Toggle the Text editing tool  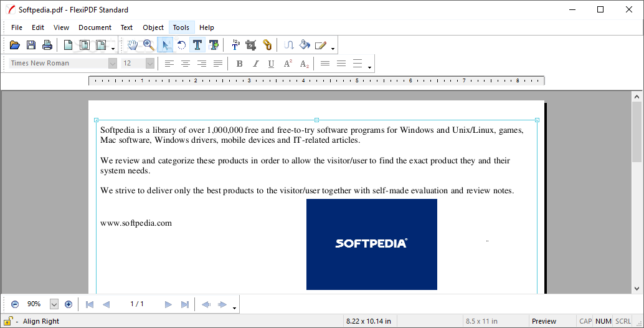pos(197,45)
